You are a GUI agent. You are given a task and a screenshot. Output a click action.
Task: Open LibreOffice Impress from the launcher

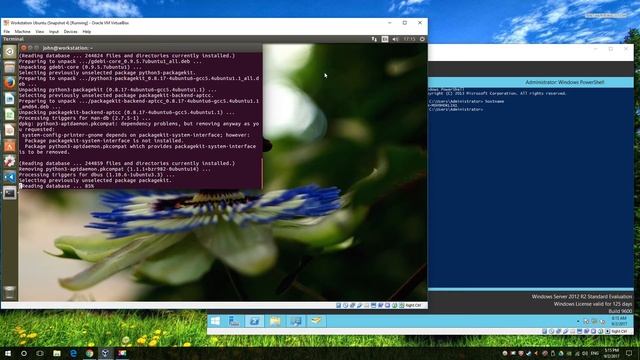tap(10, 130)
